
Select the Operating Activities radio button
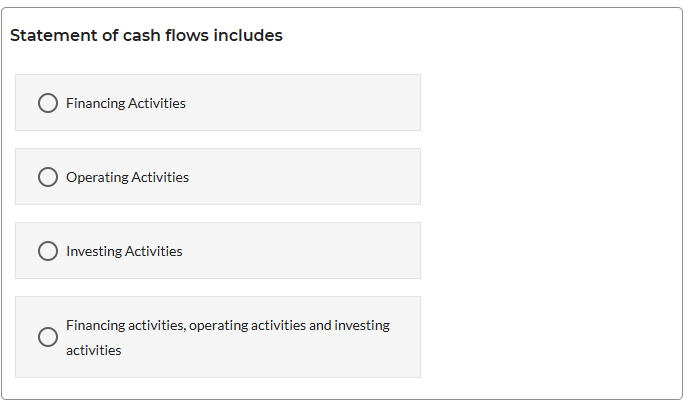(x=47, y=177)
